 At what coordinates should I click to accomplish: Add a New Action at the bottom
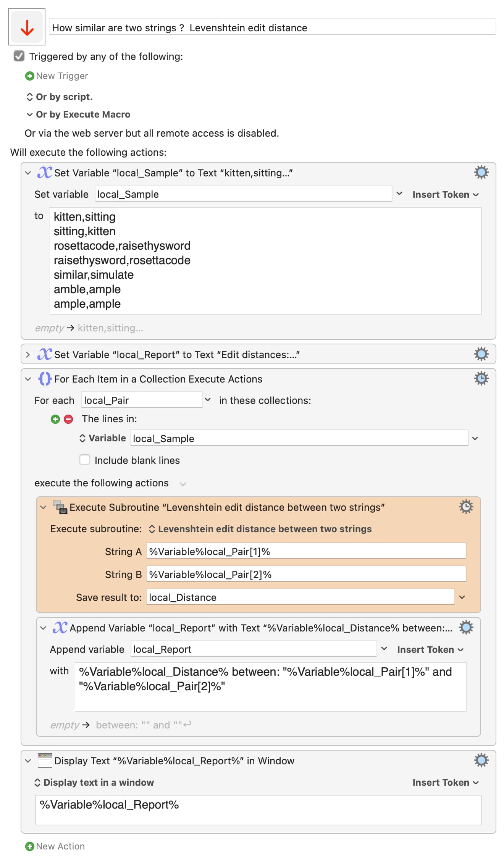click(55, 846)
